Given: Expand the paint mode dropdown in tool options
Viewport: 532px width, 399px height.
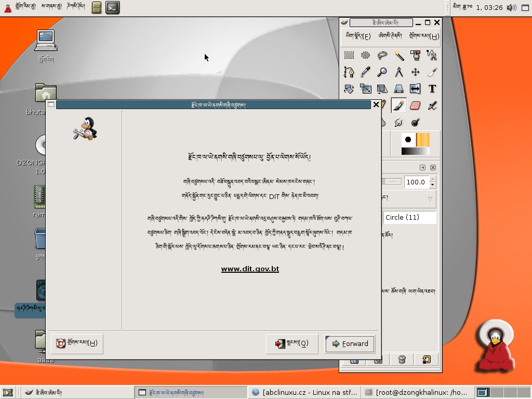Looking at the screenshot, I should [430, 199].
